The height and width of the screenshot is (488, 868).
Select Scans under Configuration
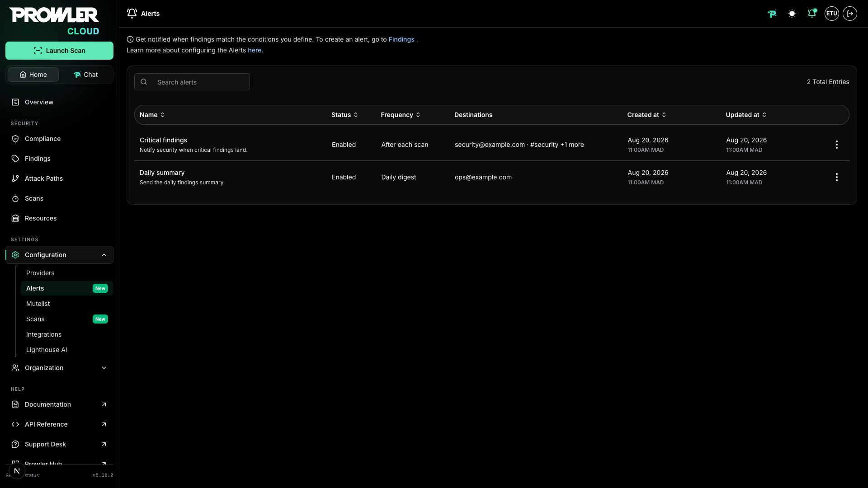(67, 319)
